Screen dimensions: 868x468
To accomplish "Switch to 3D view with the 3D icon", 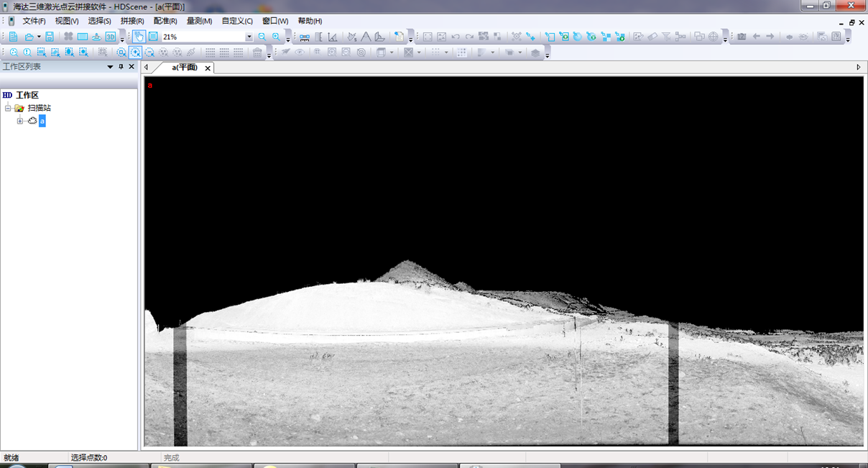I will click(x=111, y=37).
